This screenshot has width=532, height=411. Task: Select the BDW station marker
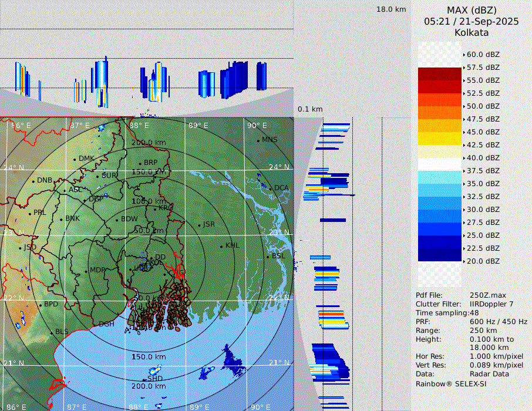click(x=117, y=220)
